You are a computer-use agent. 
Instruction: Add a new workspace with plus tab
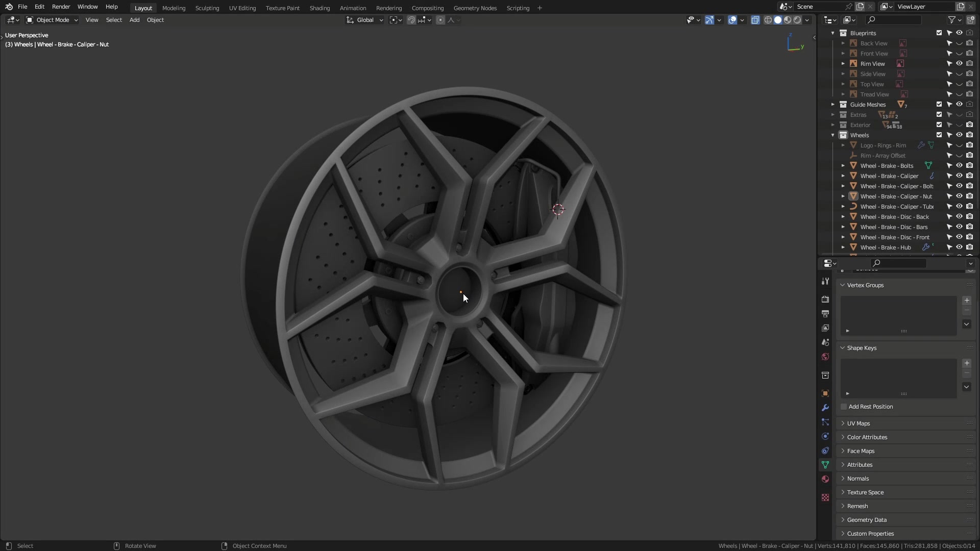pos(540,8)
